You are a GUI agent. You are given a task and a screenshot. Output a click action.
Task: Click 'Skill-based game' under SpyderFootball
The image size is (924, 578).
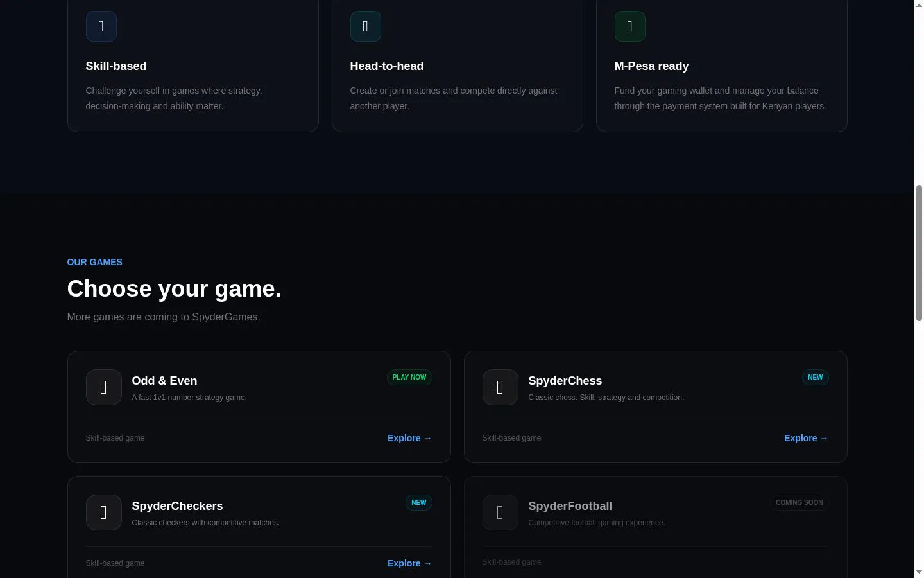tap(511, 562)
